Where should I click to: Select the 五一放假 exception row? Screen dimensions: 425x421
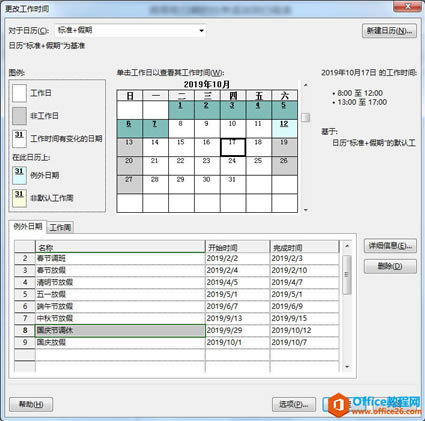coord(177,295)
